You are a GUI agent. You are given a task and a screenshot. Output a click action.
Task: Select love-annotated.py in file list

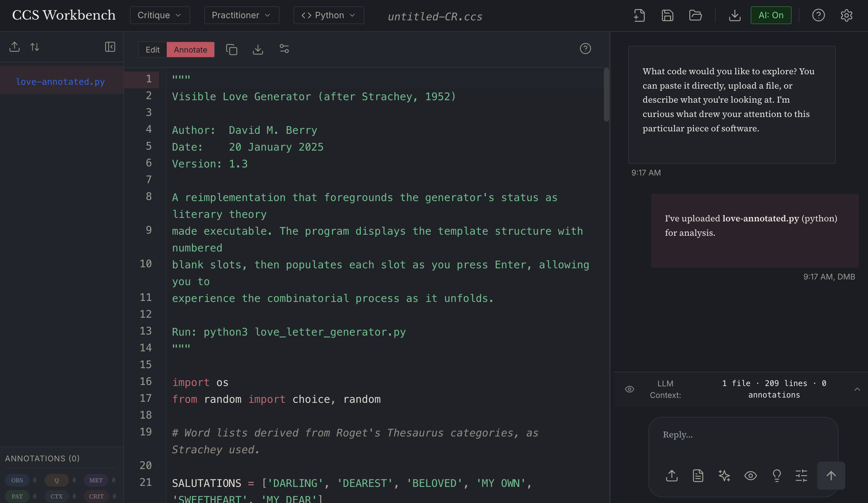(x=60, y=82)
